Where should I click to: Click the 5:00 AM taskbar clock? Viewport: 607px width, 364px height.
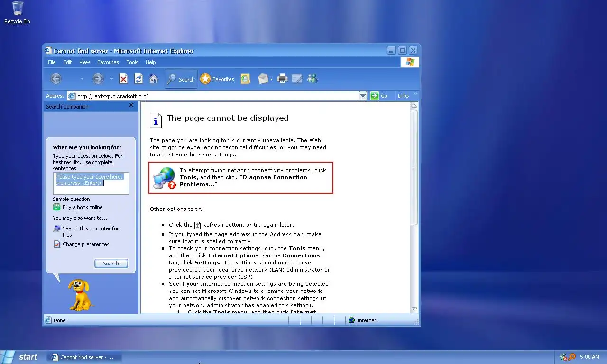coord(589,357)
